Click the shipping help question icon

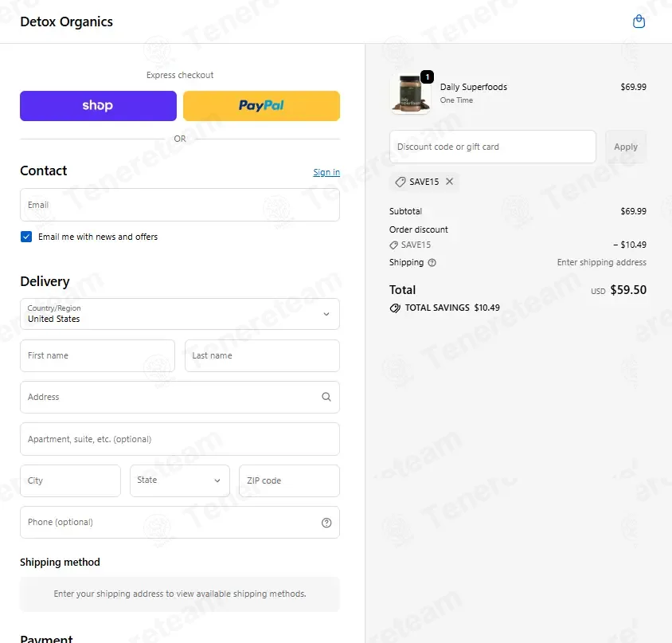[432, 262]
